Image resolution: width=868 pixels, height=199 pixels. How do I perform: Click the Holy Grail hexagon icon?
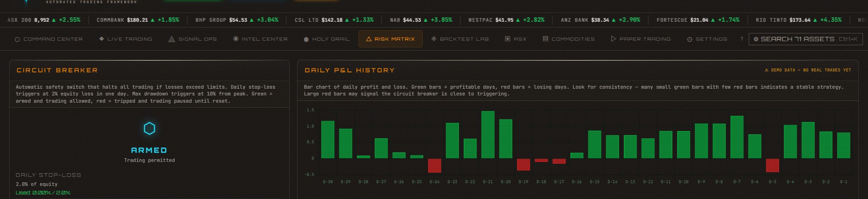[307, 40]
